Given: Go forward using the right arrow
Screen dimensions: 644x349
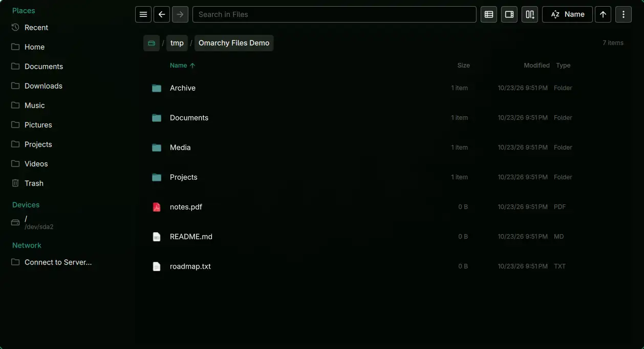Looking at the screenshot, I should tap(180, 14).
